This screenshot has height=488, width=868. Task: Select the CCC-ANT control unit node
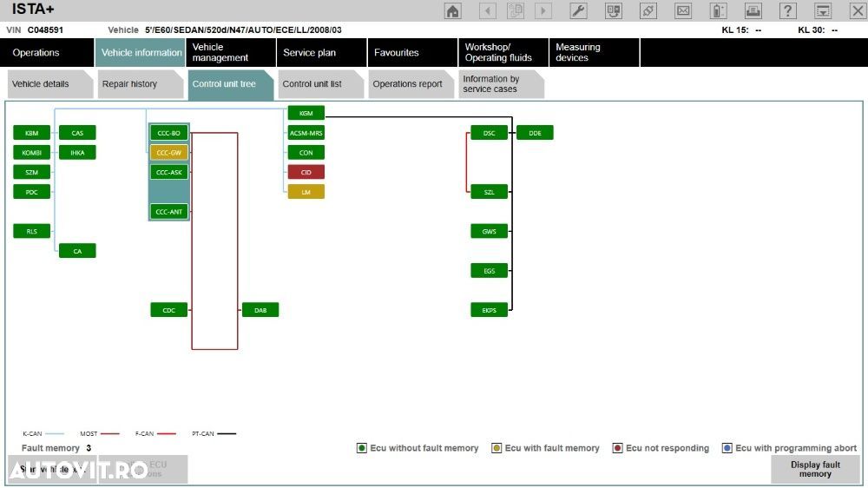tap(169, 212)
